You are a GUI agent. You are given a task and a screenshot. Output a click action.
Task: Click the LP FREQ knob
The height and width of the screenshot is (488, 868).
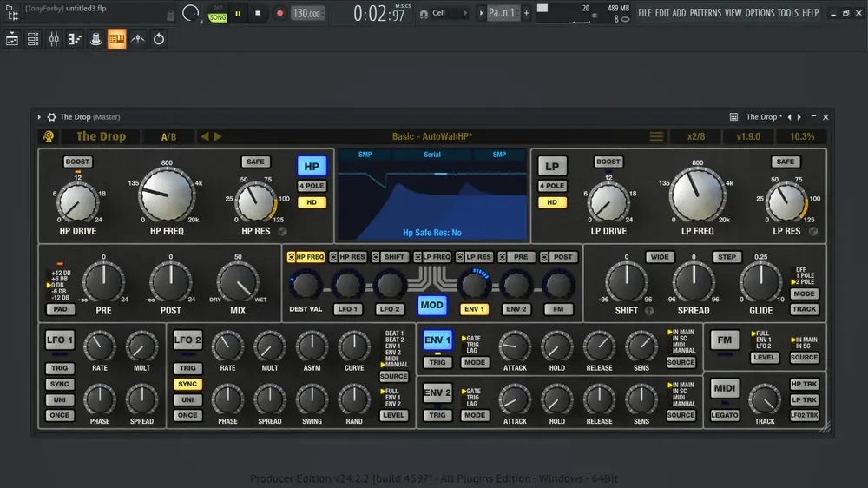pos(698,195)
